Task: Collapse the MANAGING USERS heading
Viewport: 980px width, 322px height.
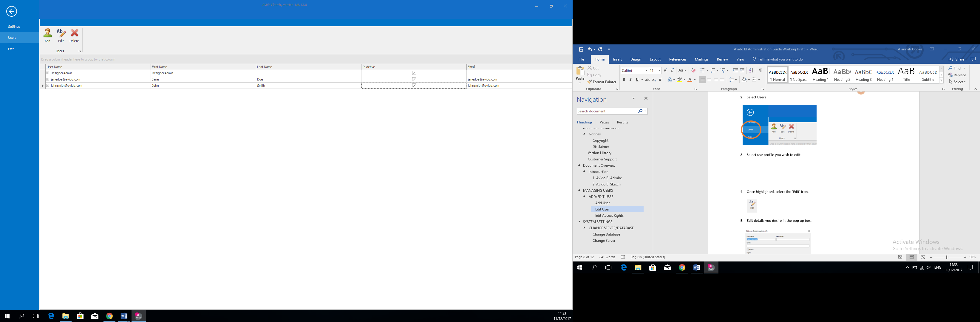Action: [x=579, y=191]
